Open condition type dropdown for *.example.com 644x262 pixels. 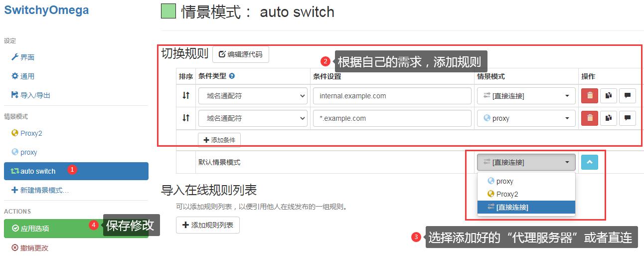point(253,119)
